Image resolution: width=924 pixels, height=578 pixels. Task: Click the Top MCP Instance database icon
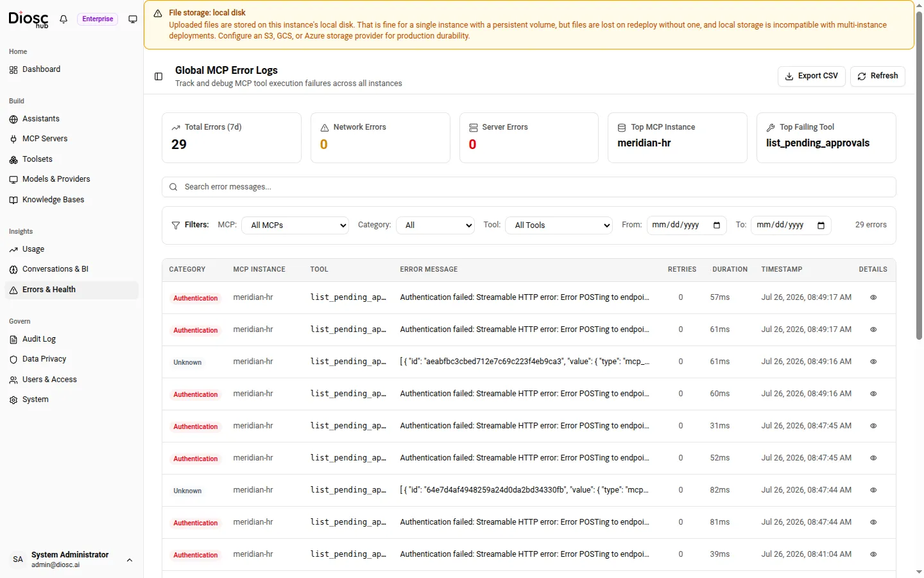(x=622, y=127)
